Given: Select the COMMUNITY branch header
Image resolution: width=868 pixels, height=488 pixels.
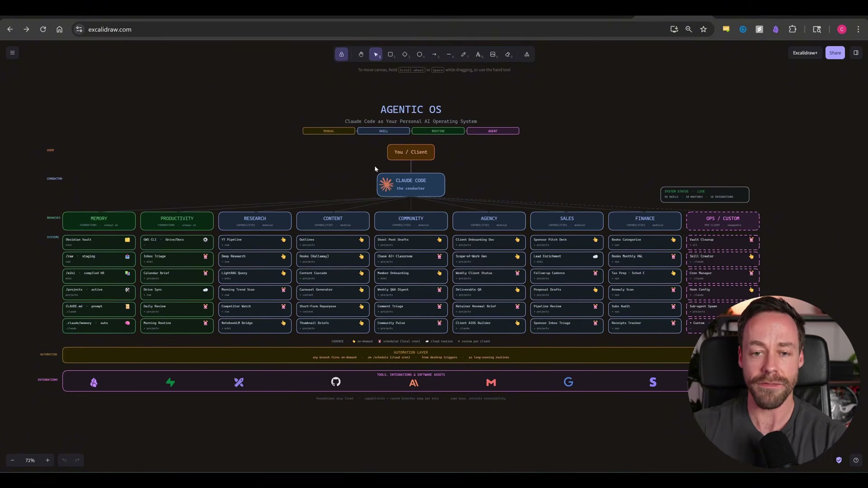Looking at the screenshot, I should coord(411,221).
